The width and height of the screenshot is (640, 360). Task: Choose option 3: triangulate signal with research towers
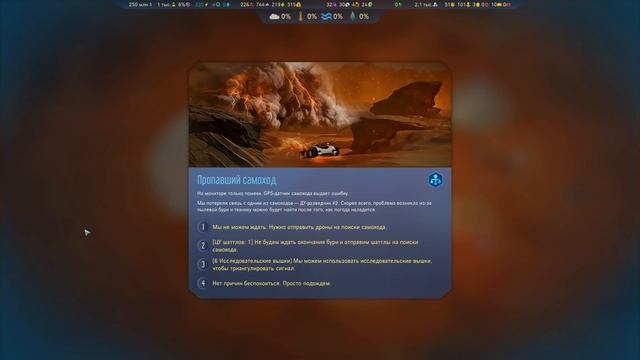(x=322, y=264)
